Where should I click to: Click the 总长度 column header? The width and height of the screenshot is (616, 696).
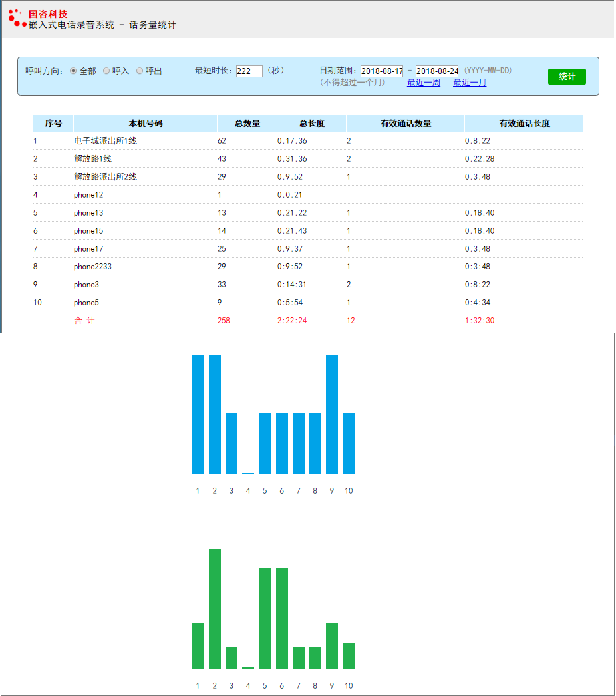click(311, 123)
